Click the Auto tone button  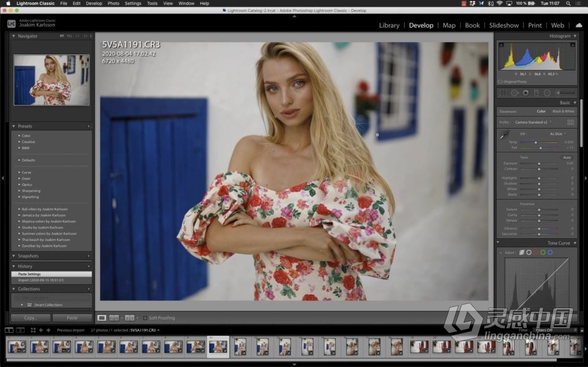[x=567, y=157]
